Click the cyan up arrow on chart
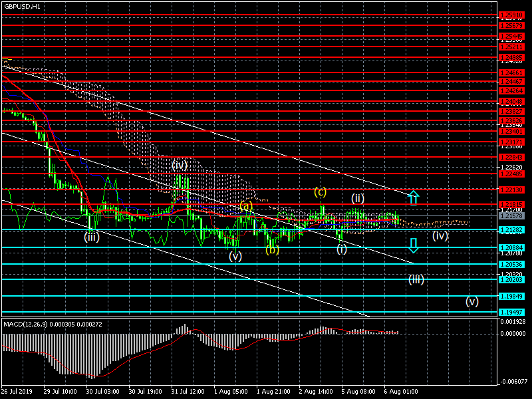Viewport: 532px width, 399px height. (x=413, y=197)
